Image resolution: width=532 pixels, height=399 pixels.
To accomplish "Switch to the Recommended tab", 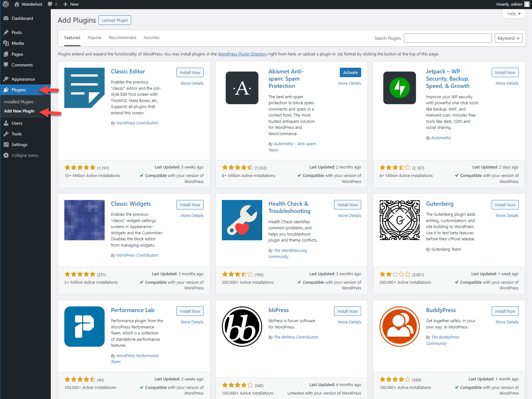I will [x=122, y=38].
